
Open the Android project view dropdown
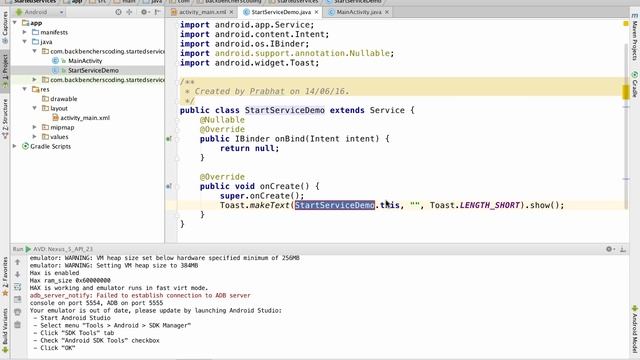40,12
